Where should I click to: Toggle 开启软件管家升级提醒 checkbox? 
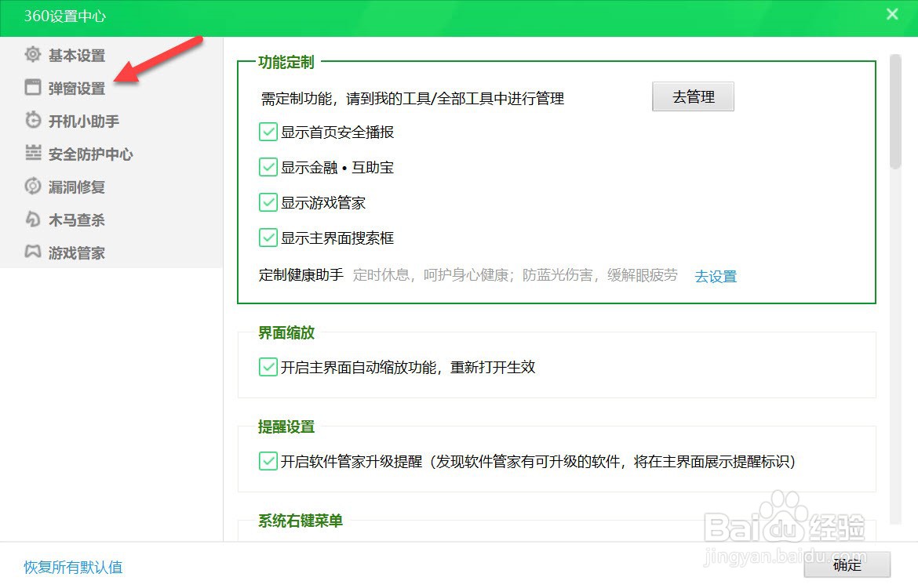point(268,461)
